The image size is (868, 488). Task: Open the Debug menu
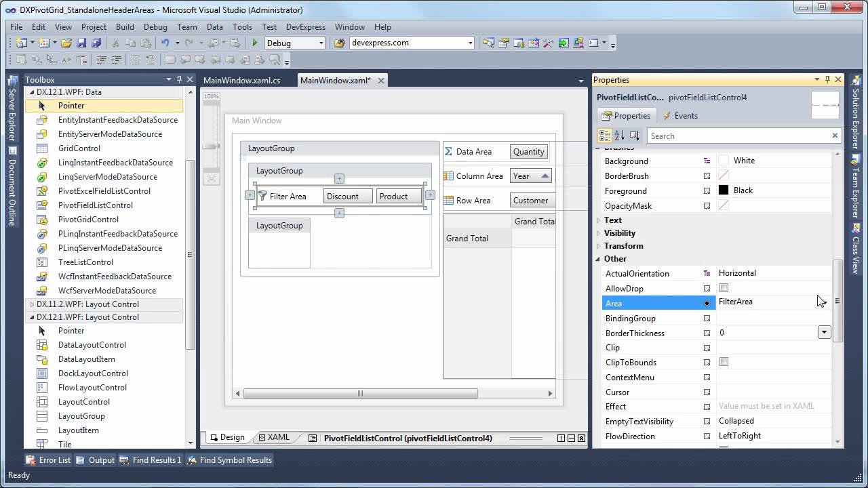coord(155,27)
